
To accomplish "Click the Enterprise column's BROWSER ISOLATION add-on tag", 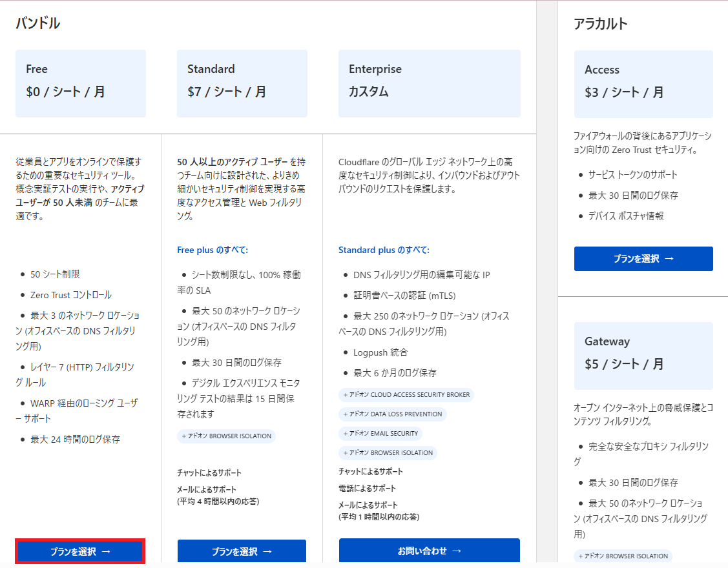I will coord(388,453).
